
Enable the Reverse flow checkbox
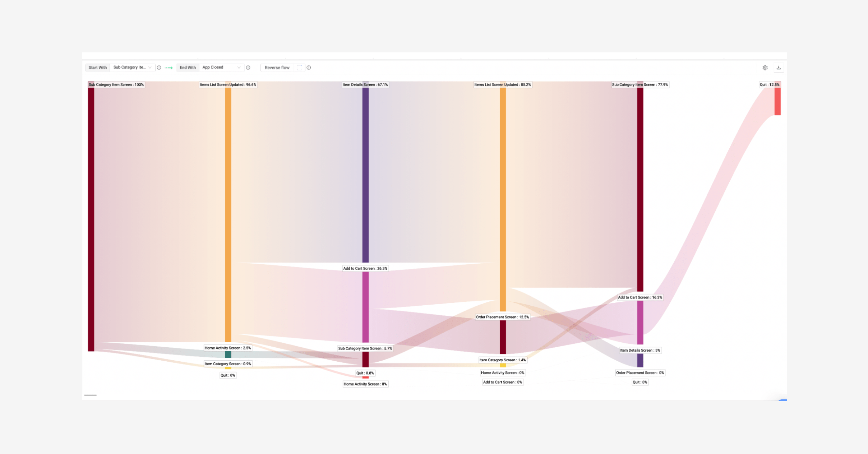click(x=299, y=68)
